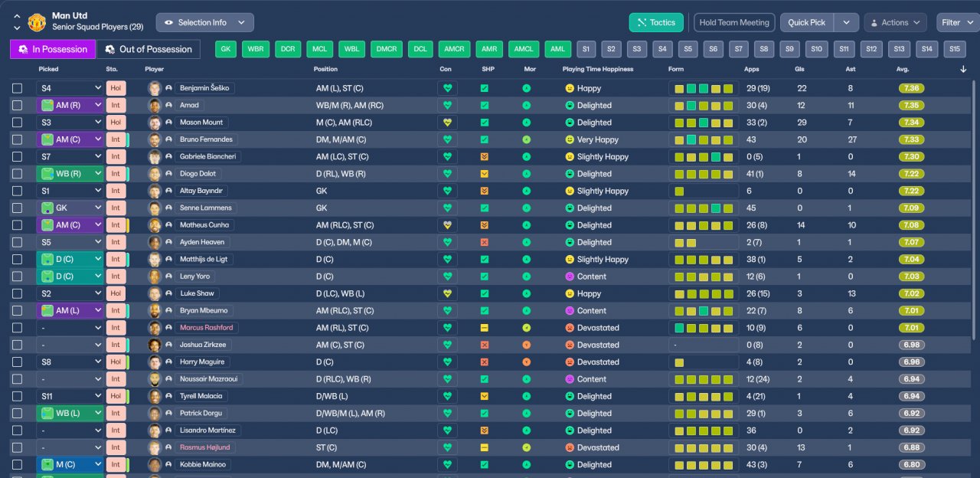Tick the checkbox for Lisandro Martínez

17,431
